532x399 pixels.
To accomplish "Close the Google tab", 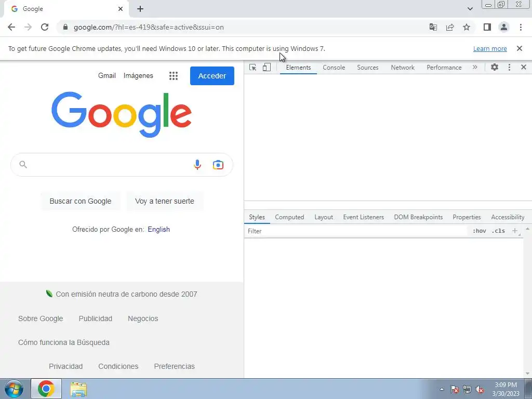I will coord(121,9).
